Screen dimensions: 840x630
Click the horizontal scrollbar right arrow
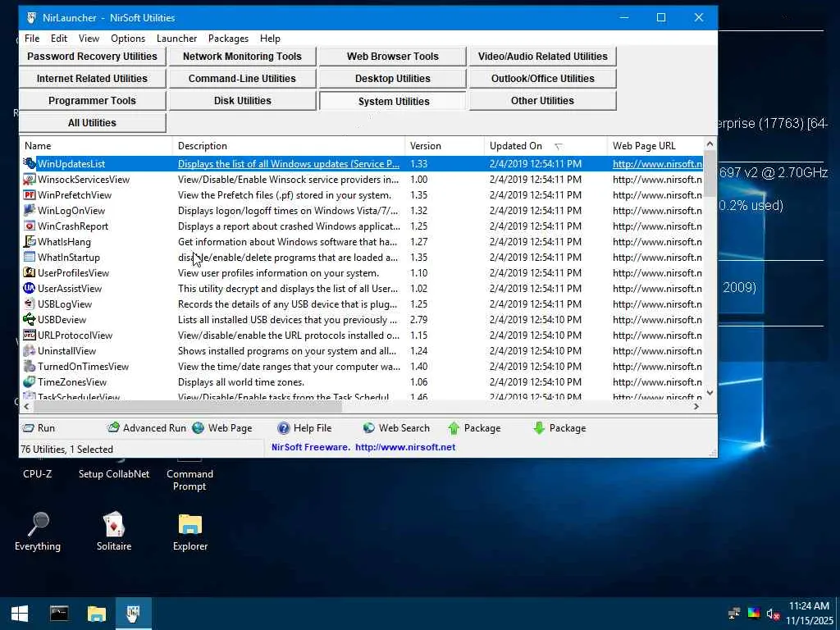pos(696,407)
